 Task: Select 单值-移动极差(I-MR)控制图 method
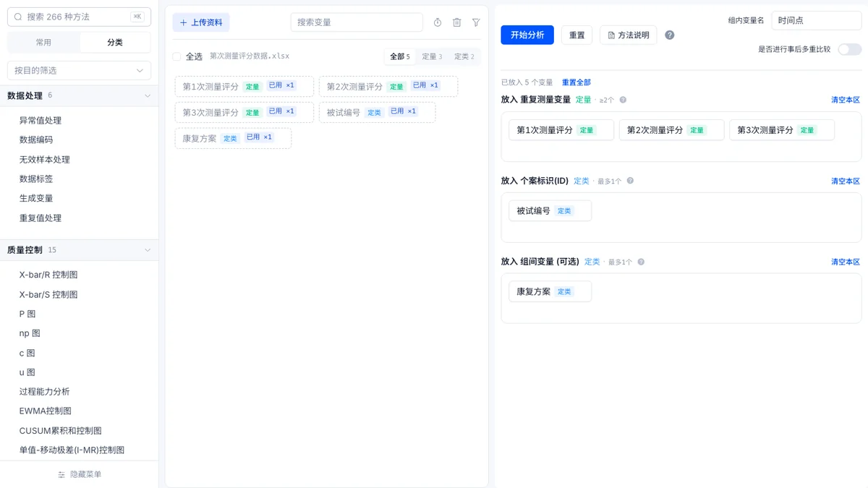tap(72, 450)
